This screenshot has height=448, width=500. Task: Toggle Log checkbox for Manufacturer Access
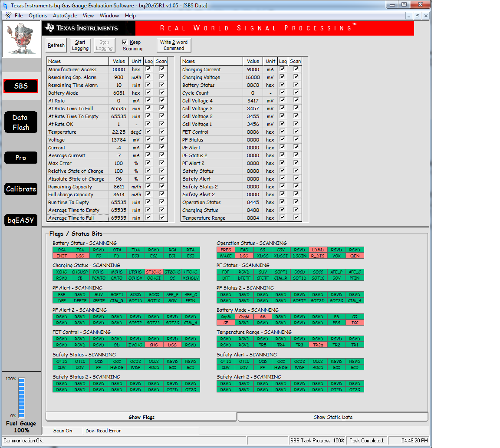coord(148,69)
